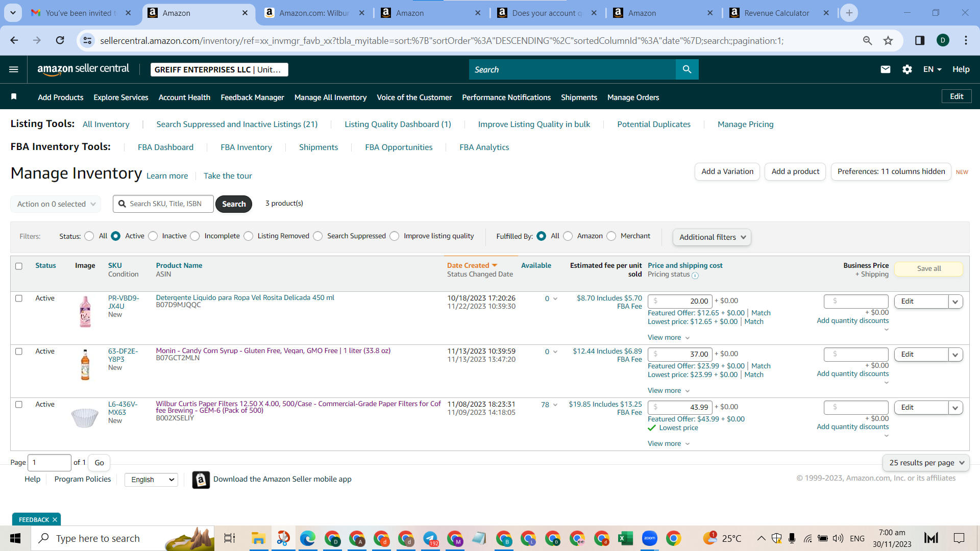Open the Chrome three-dot menu
The image size is (980, 551).
tap(966, 40)
